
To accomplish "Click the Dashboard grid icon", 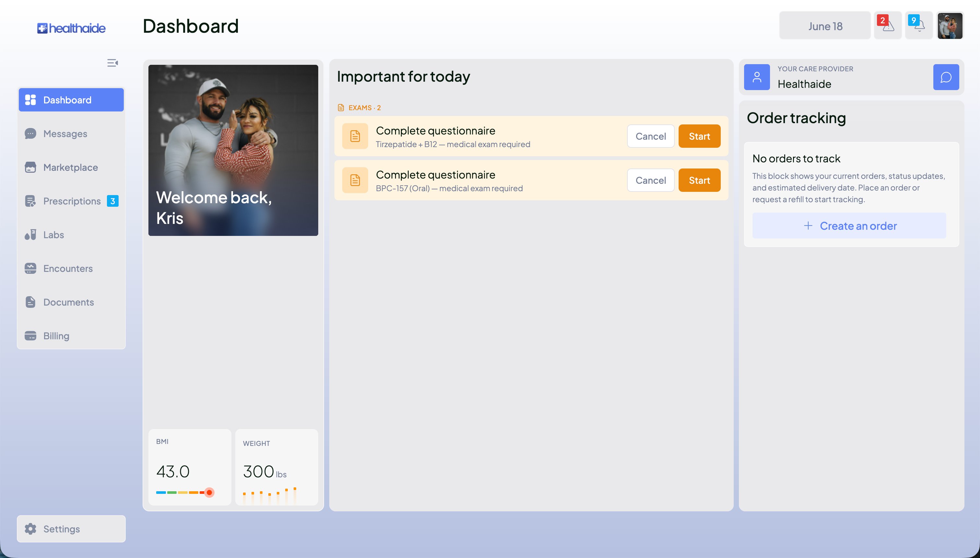I will 30,100.
